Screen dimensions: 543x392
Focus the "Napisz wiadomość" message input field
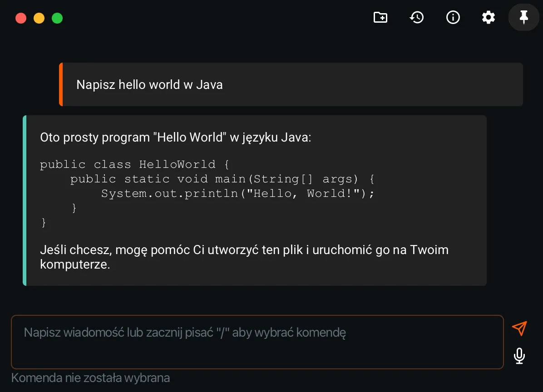pos(257,342)
